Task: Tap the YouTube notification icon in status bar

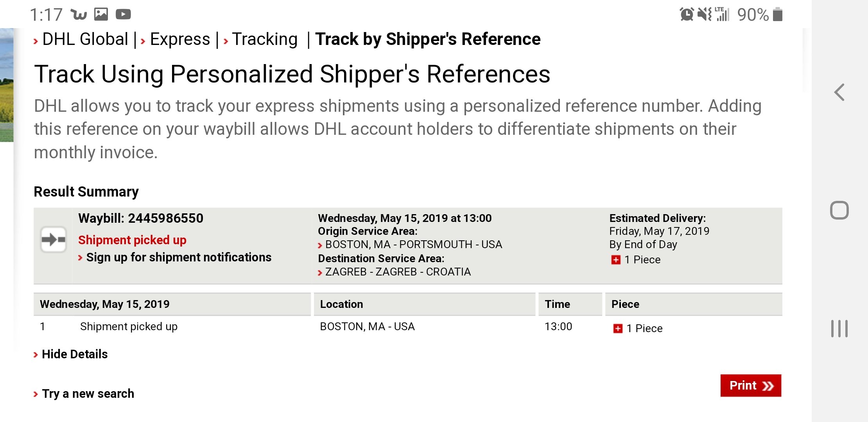Action: point(123,14)
